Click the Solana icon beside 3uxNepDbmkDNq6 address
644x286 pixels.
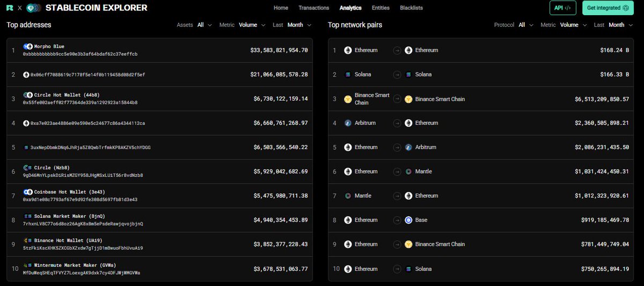coord(26,147)
